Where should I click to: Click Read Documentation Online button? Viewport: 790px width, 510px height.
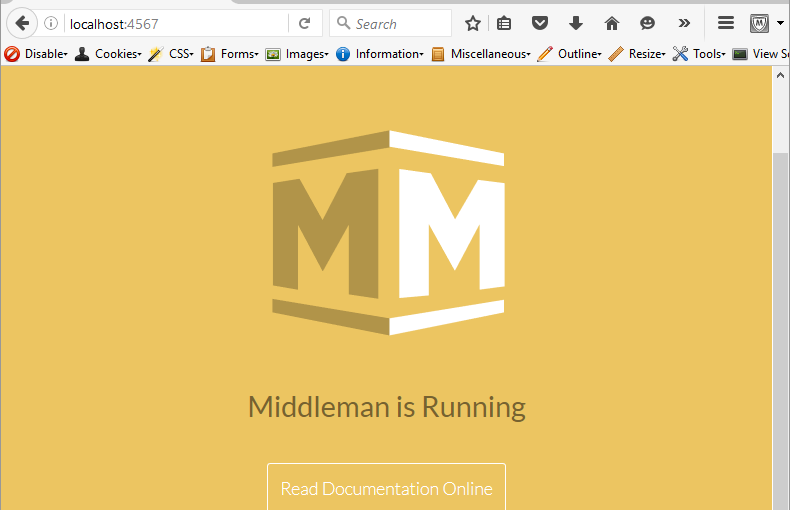coord(386,486)
